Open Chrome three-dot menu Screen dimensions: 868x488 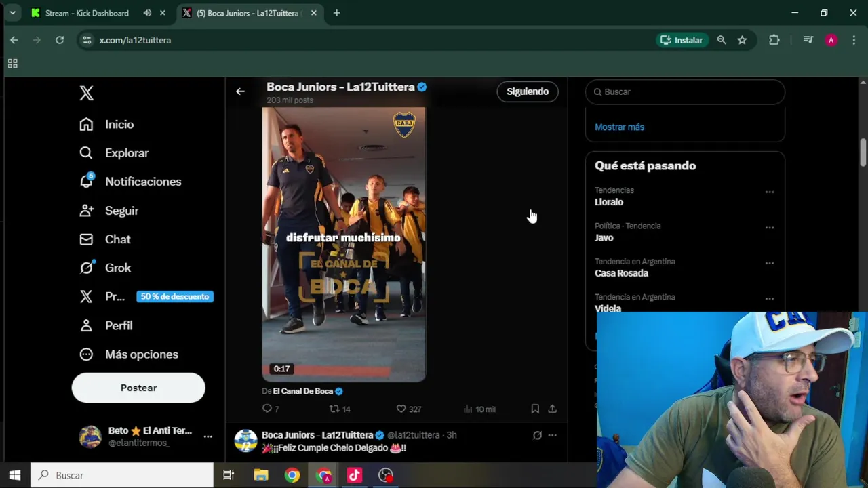click(854, 40)
